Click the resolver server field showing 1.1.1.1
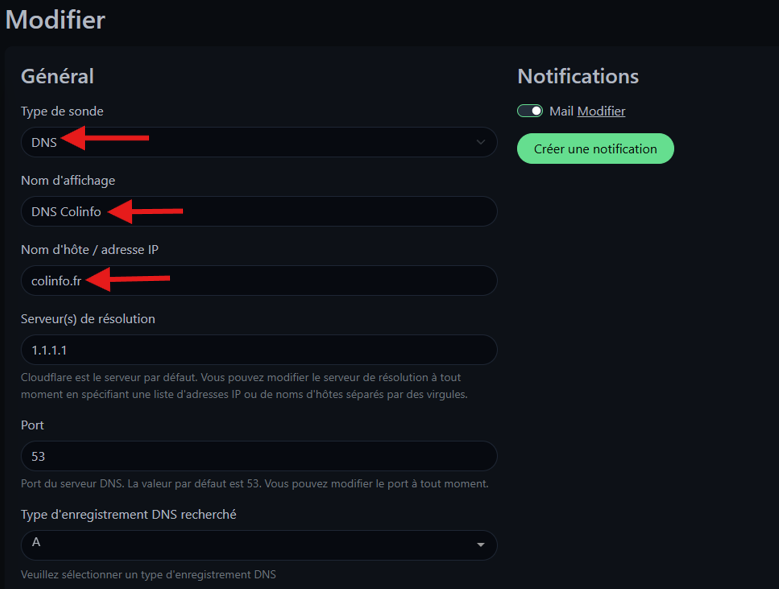This screenshot has height=589, width=779. 258,349
